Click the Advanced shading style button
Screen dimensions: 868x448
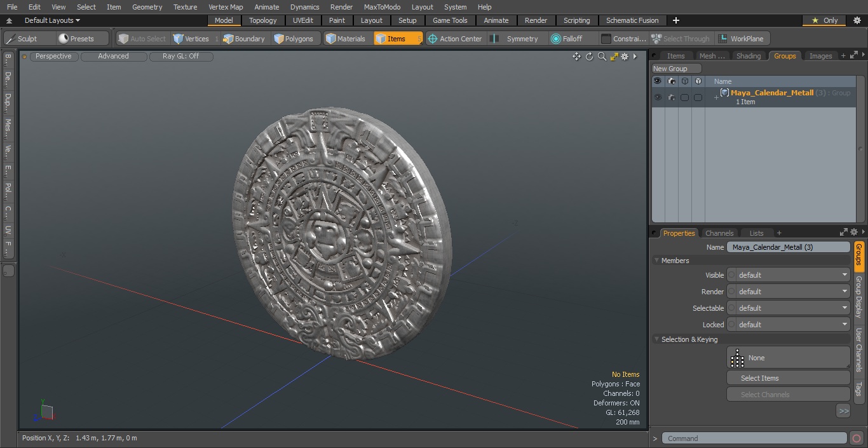pos(113,57)
